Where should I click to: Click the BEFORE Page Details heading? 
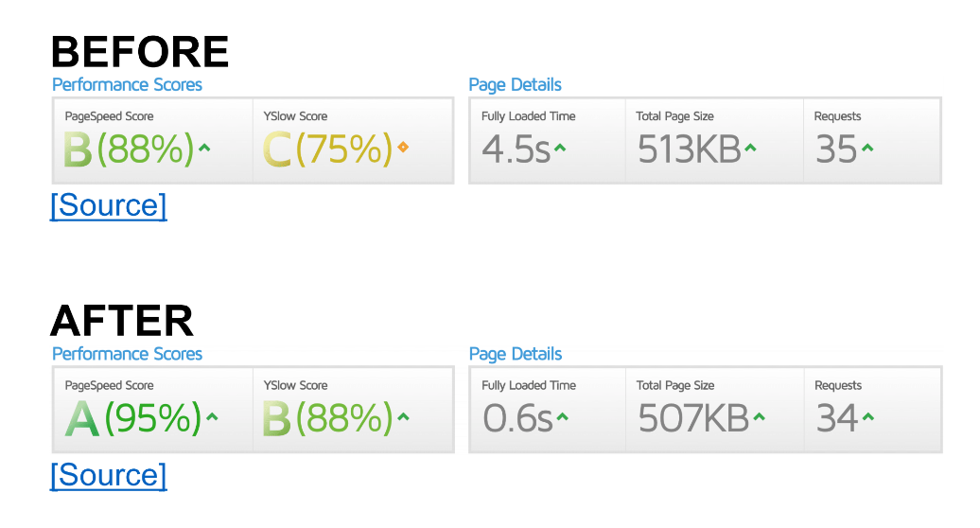[x=516, y=85]
